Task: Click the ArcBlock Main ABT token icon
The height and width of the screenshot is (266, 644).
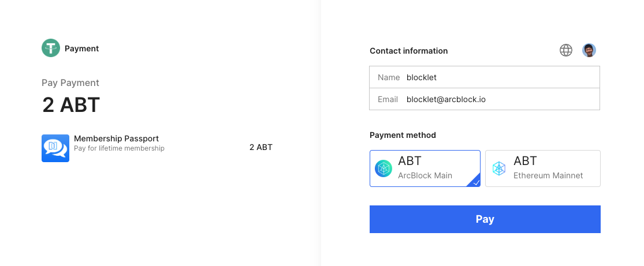Action: (384, 168)
